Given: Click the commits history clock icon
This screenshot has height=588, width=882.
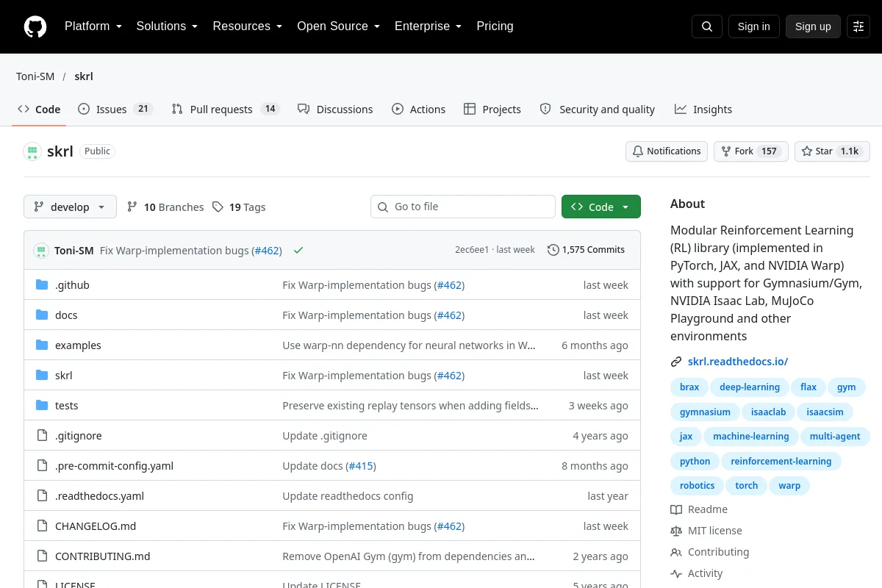Looking at the screenshot, I should [553, 250].
